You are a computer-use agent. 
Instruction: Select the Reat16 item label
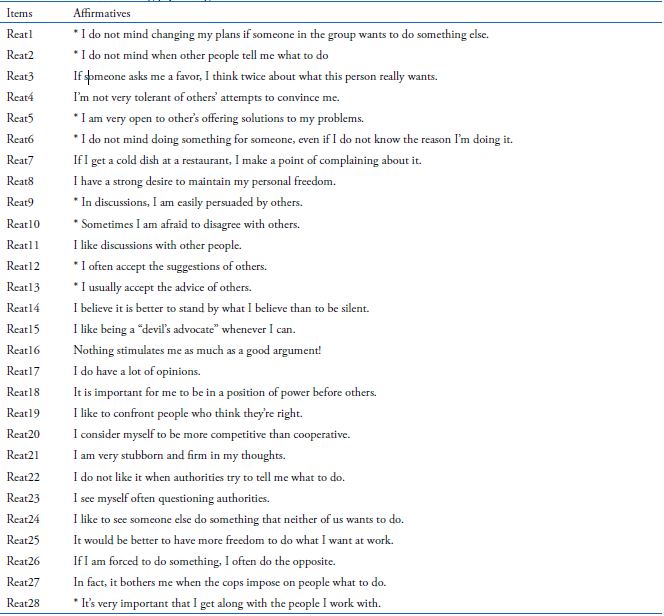point(24,351)
